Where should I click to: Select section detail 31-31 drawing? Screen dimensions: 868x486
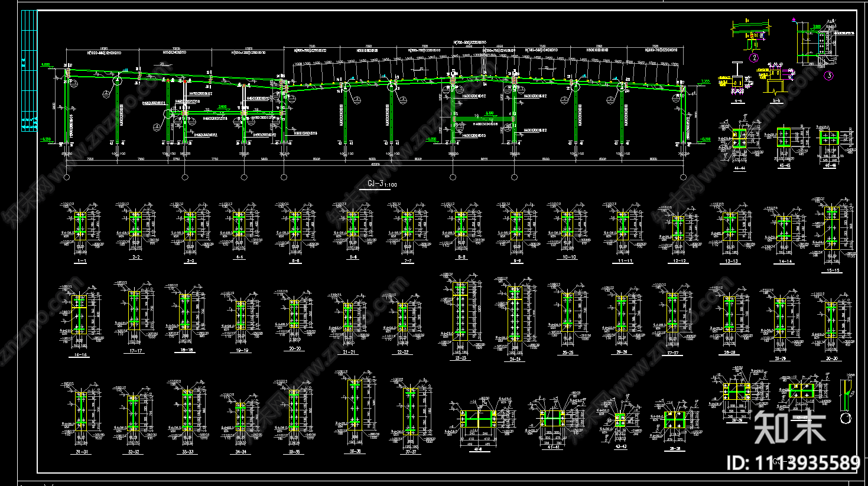pyautogui.click(x=81, y=417)
